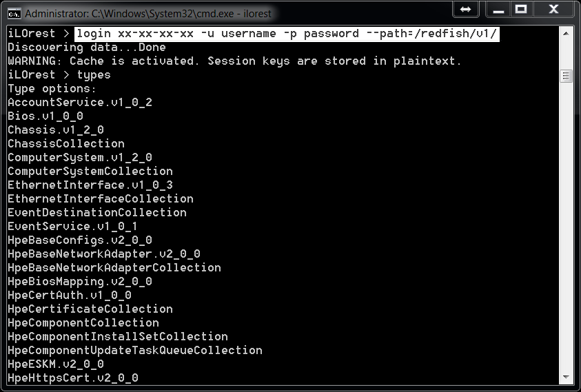
Task: Click the highlighted login command text
Action: point(286,34)
